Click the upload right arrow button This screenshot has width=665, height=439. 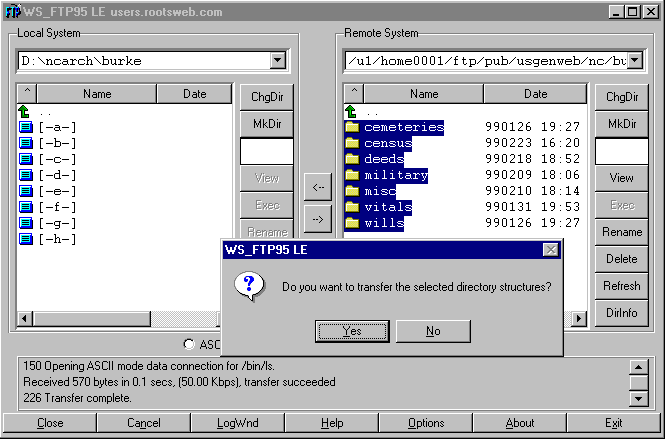pos(317,217)
